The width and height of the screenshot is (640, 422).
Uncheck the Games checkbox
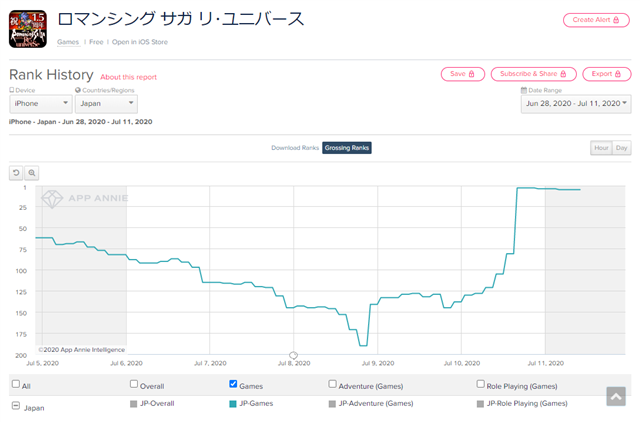[x=233, y=384]
